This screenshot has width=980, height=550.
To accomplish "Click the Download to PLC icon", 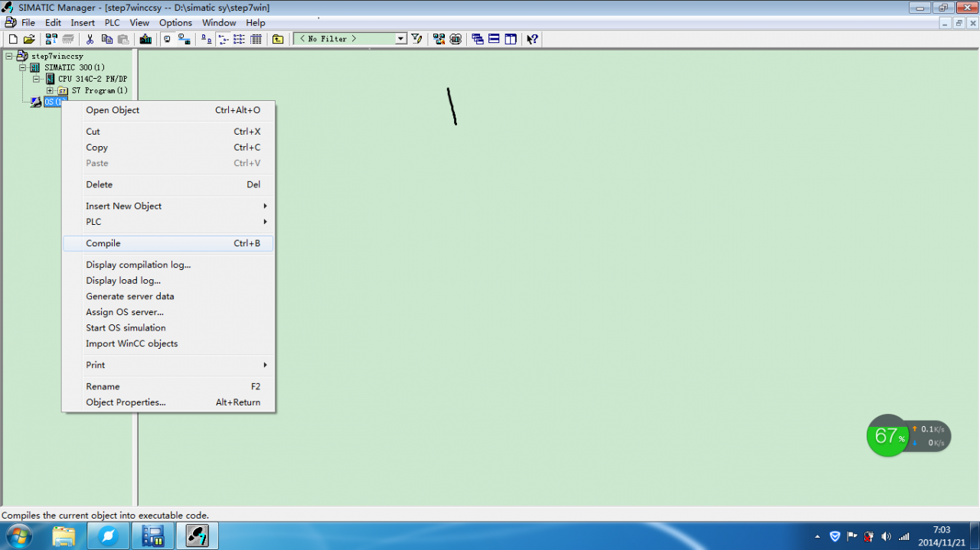I will tap(145, 39).
